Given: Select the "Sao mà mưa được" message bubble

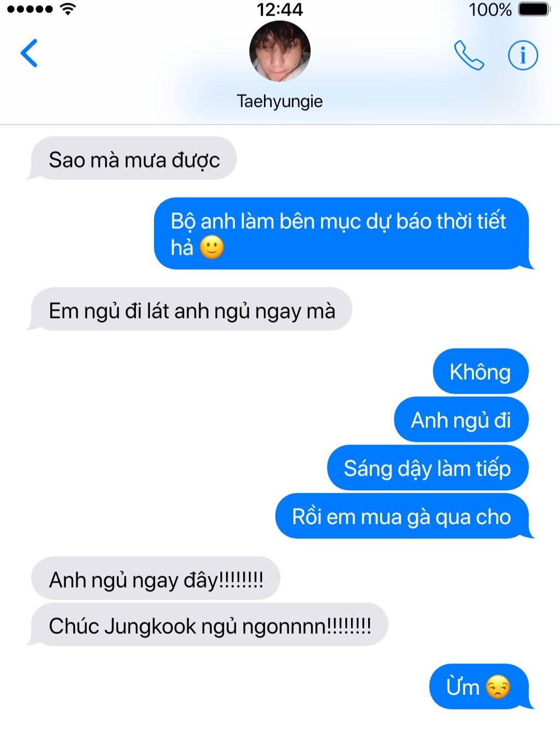Looking at the screenshot, I should point(132,159).
